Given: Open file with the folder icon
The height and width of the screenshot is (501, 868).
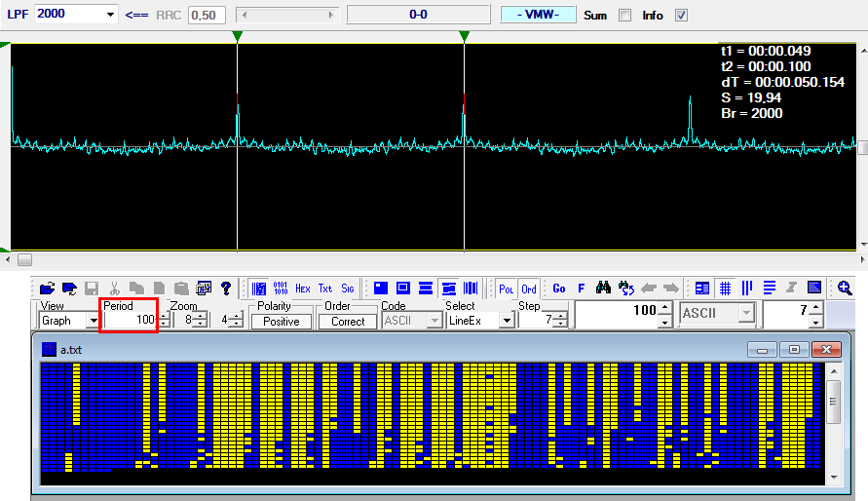Looking at the screenshot, I should click(47, 289).
